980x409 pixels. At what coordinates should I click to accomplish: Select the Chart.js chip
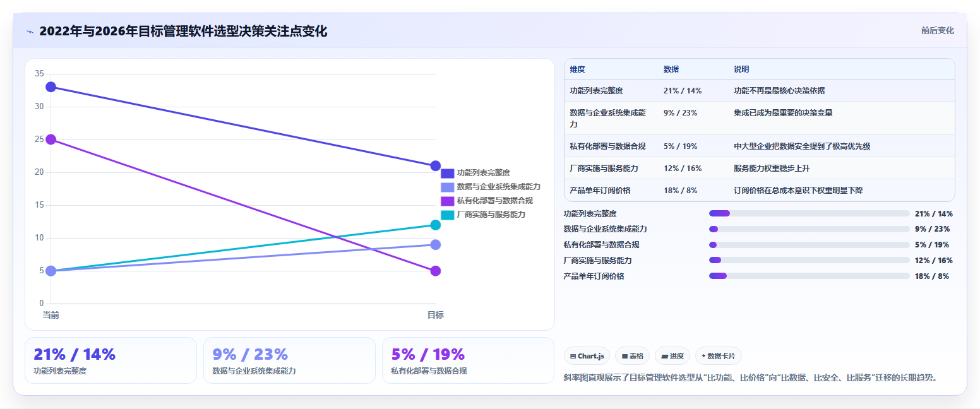587,356
